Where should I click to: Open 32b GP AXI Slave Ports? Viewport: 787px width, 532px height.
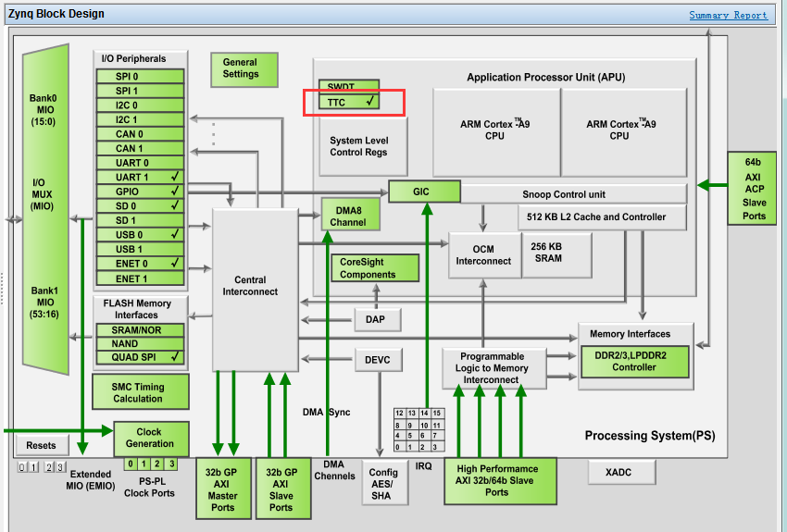(283, 489)
